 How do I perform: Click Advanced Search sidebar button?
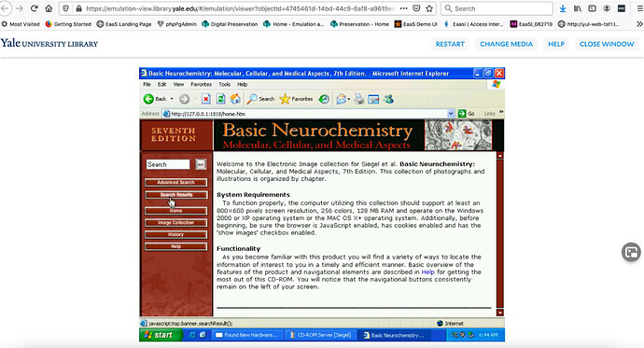point(175,182)
